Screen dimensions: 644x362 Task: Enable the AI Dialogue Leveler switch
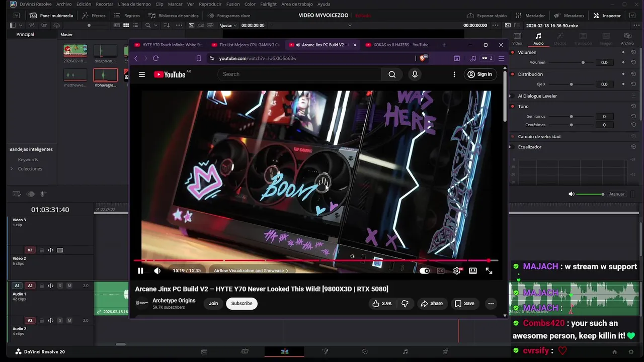[x=513, y=96]
